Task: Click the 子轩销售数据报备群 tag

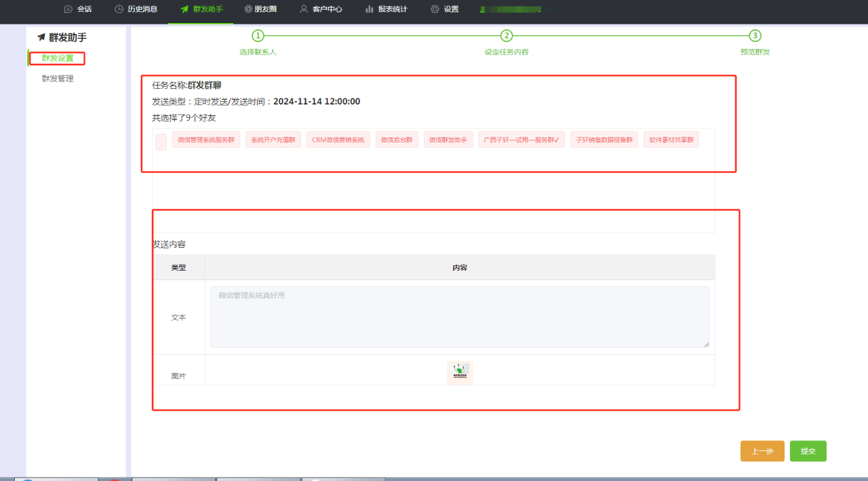Action: click(x=604, y=140)
